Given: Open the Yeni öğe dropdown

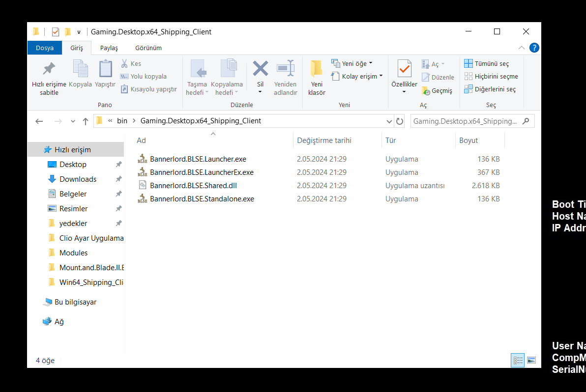Looking at the screenshot, I should coord(352,63).
